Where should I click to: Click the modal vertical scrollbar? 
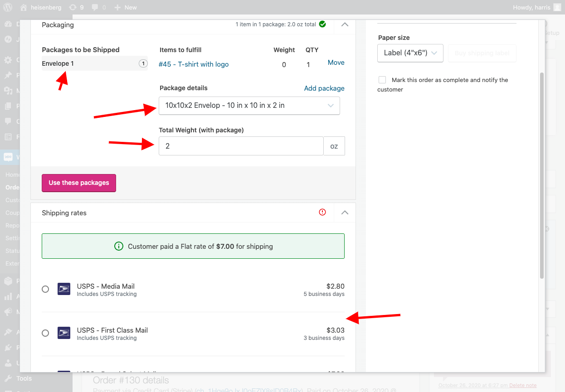(x=541, y=175)
